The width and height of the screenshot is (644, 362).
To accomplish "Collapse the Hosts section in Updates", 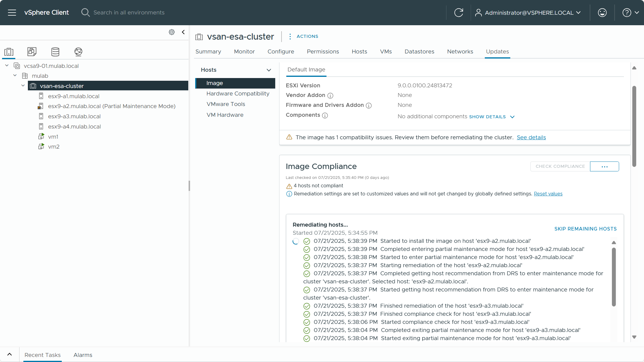I will [269, 70].
